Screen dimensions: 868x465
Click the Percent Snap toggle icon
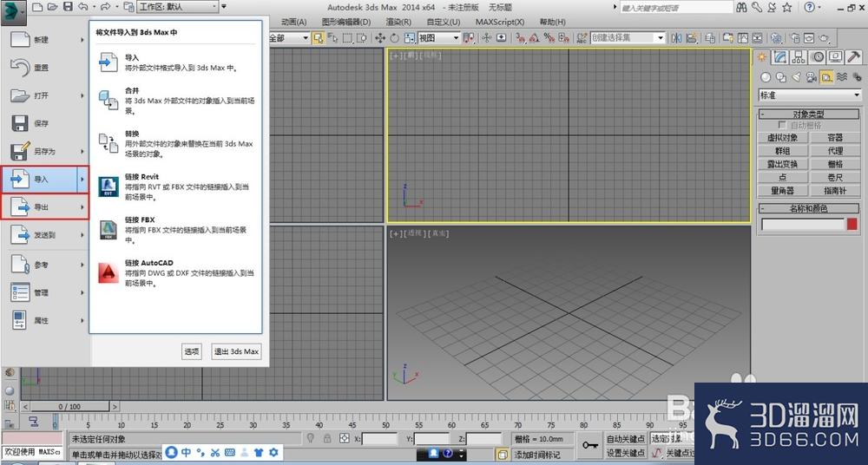click(549, 37)
